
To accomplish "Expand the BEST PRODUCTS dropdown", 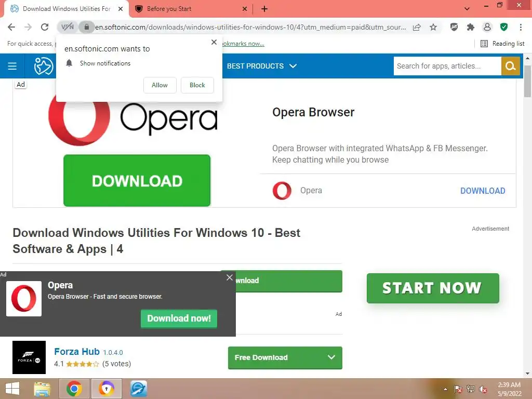I will 262,66.
